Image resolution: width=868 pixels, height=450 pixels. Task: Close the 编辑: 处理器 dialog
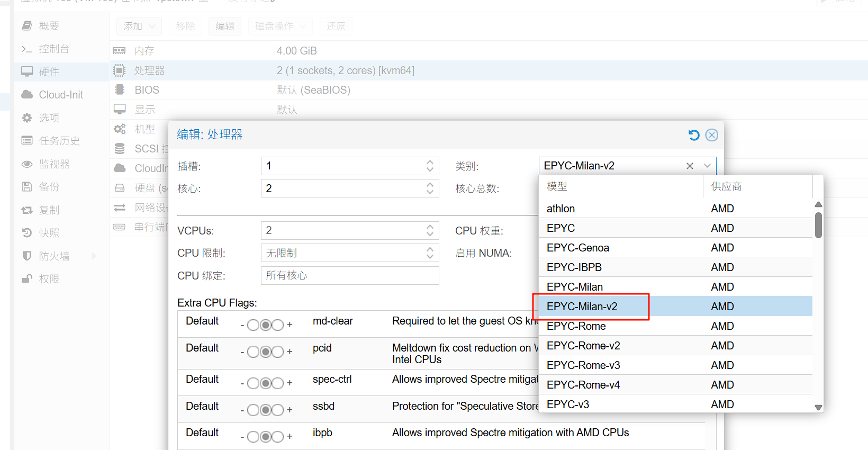click(712, 135)
